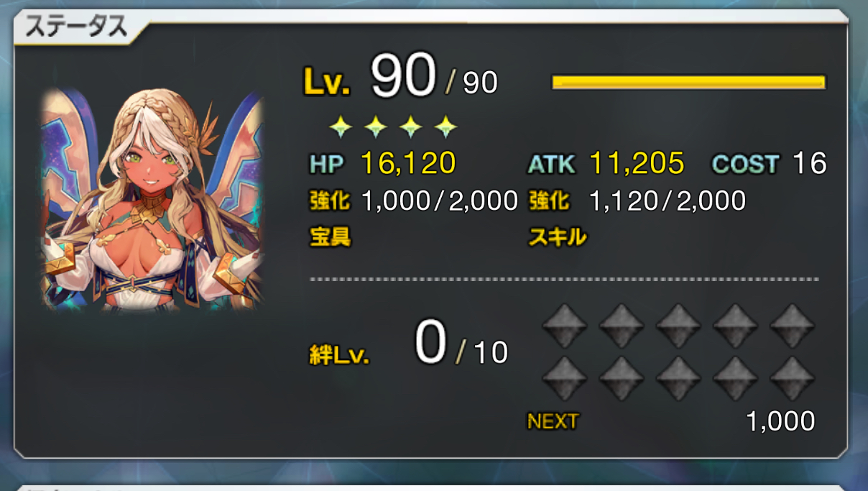Click the ATK 強化 1,120/2,000 value
868x491 pixels.
[x=667, y=201]
